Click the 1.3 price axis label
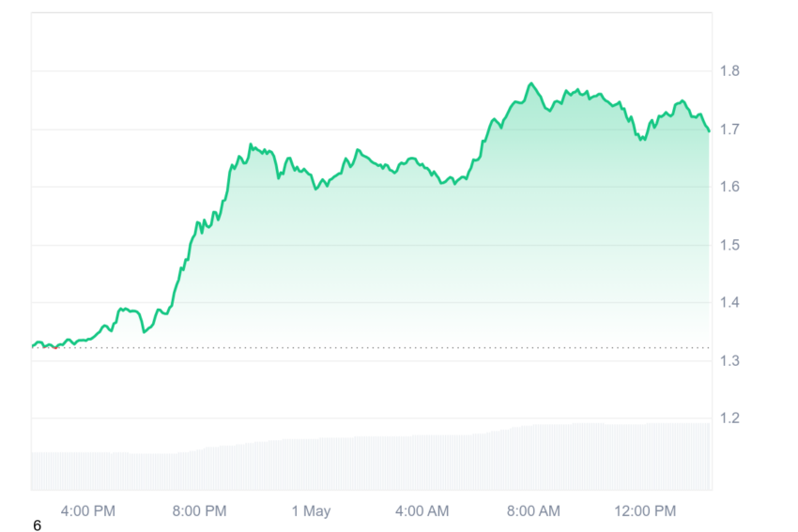This screenshot has height=532, width=798. click(729, 361)
